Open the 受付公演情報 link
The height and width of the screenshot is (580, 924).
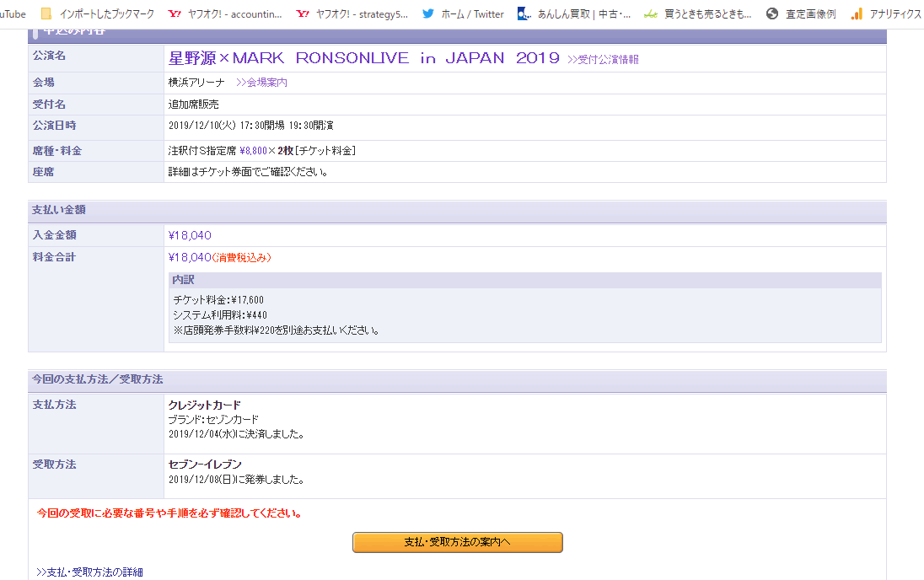[x=603, y=59]
